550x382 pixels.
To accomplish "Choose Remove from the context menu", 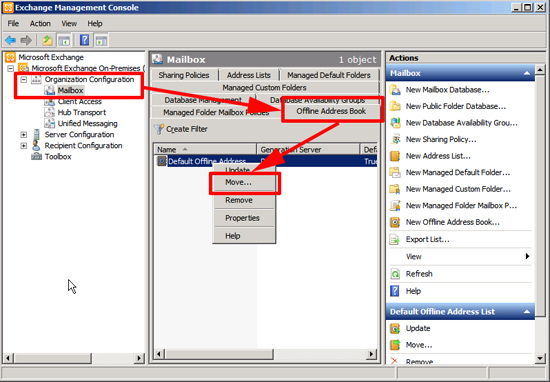I will [244, 200].
